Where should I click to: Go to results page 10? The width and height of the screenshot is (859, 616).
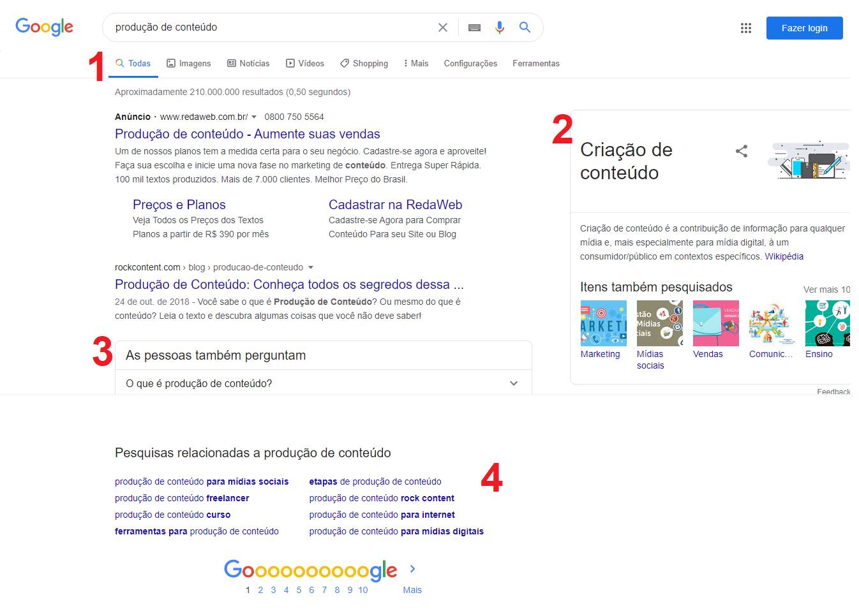coord(363,590)
